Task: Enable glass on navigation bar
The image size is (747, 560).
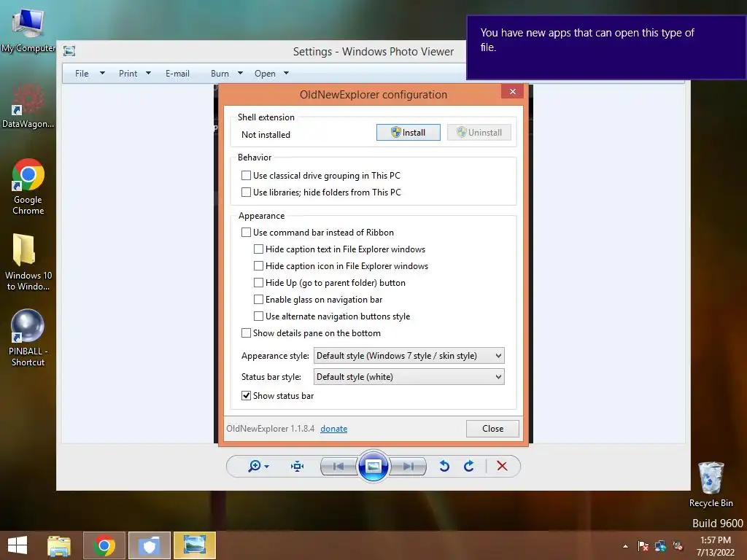Action: [318, 300]
